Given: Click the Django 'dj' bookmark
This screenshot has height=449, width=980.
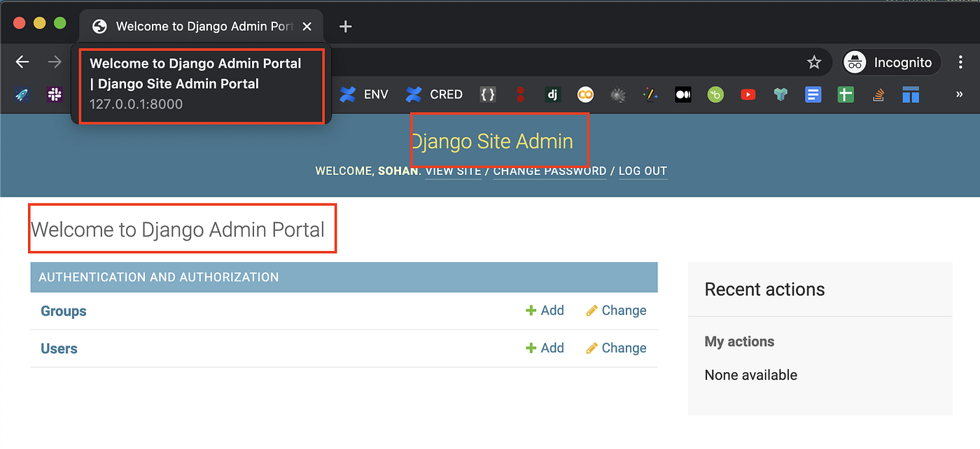Looking at the screenshot, I should coord(552,94).
